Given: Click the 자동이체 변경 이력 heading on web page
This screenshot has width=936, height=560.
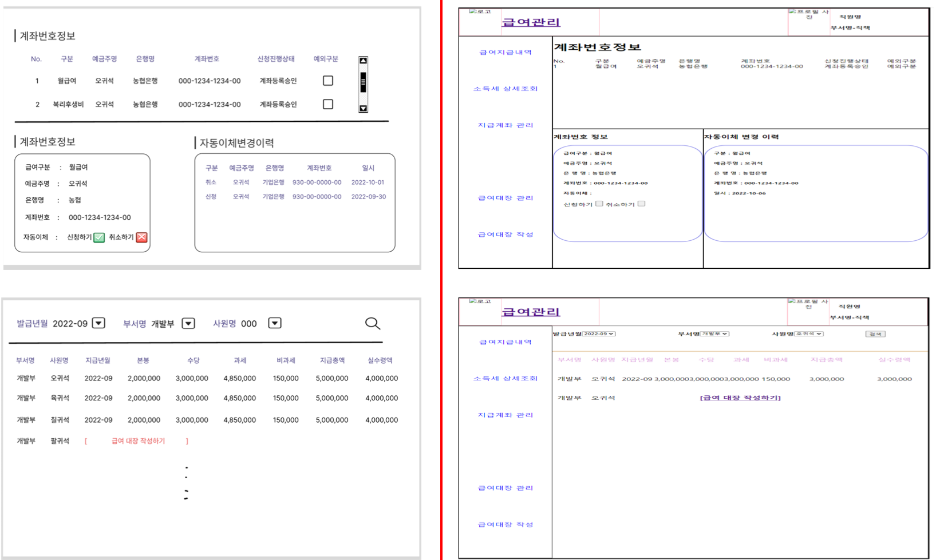Looking at the screenshot, I should pyautogui.click(x=741, y=137).
